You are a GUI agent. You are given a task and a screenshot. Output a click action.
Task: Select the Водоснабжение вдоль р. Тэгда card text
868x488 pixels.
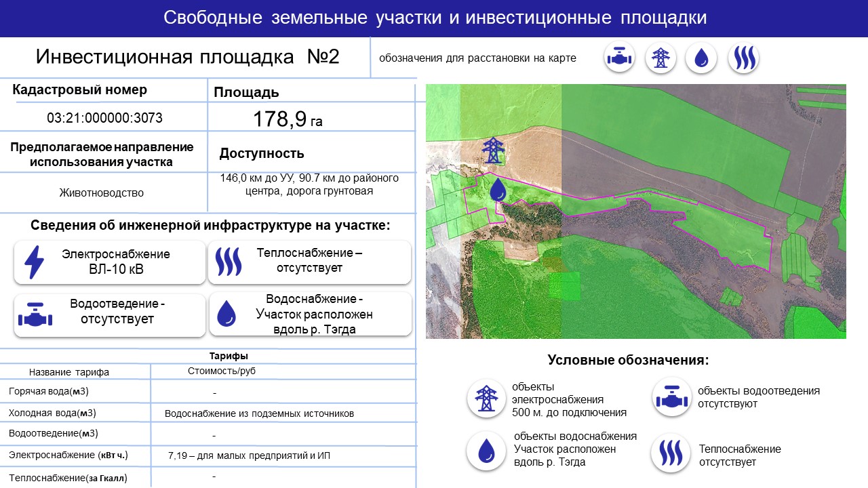click(x=314, y=314)
